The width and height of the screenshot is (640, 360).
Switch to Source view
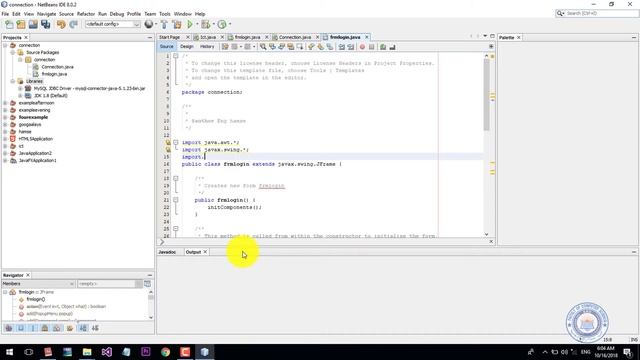click(167, 47)
